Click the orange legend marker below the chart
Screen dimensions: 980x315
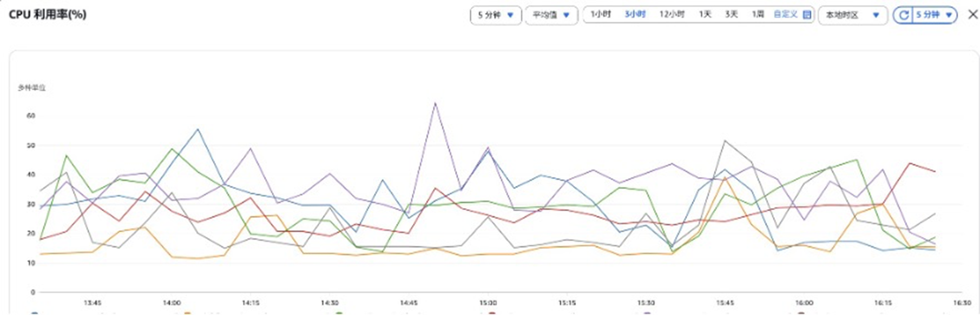187,313
